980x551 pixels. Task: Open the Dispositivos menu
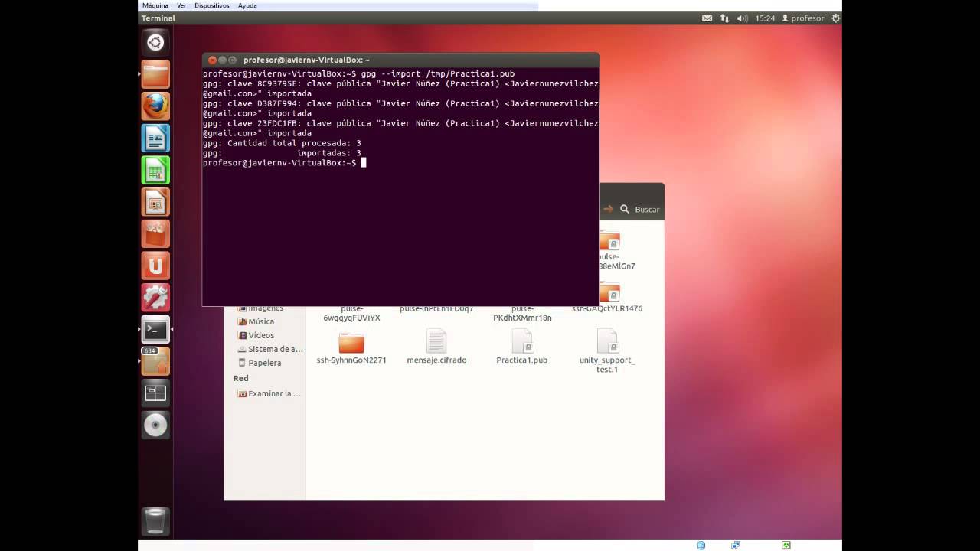[212, 5]
